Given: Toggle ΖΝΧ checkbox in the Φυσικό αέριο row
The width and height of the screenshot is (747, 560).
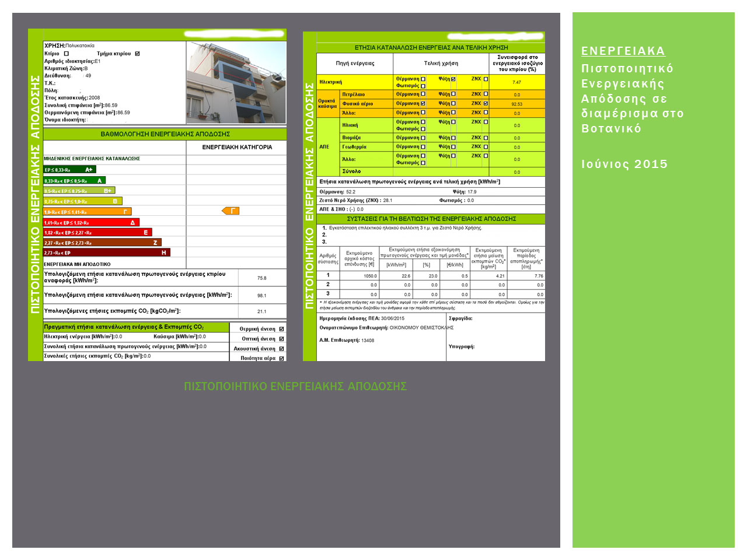Looking at the screenshot, I should click(486, 103).
